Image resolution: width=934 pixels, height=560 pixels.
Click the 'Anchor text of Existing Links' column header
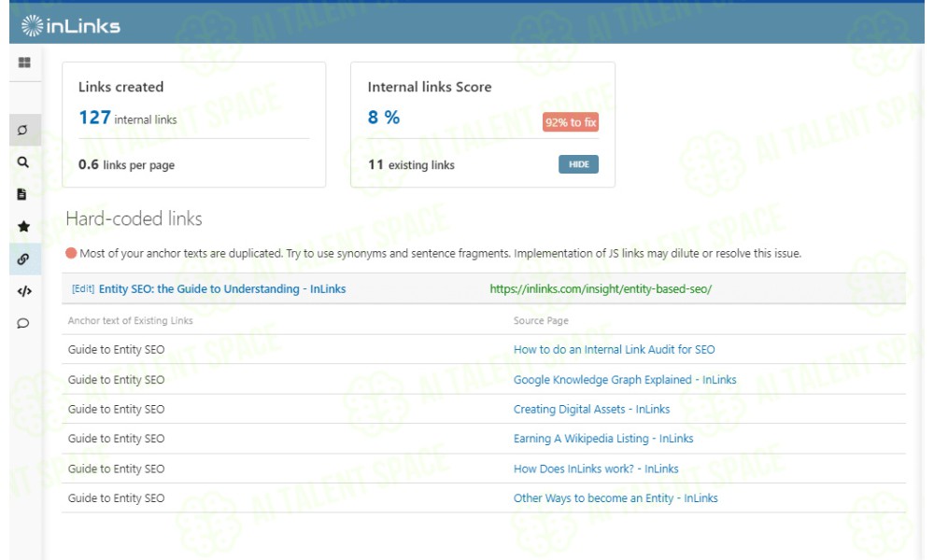(x=131, y=321)
